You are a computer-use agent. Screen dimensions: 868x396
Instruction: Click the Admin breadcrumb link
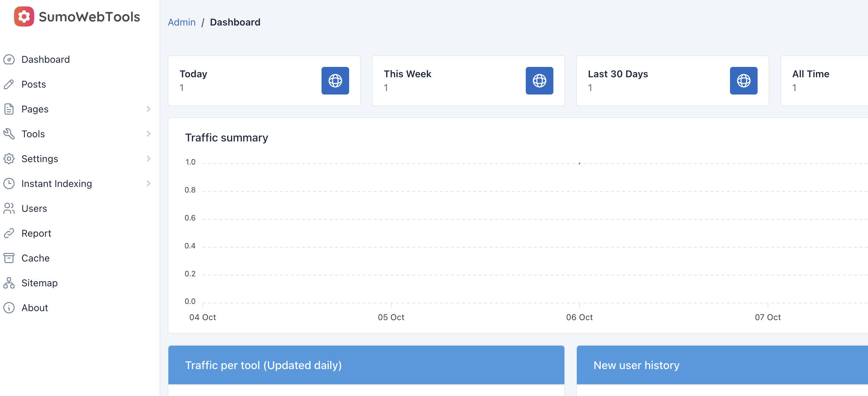[x=182, y=22]
